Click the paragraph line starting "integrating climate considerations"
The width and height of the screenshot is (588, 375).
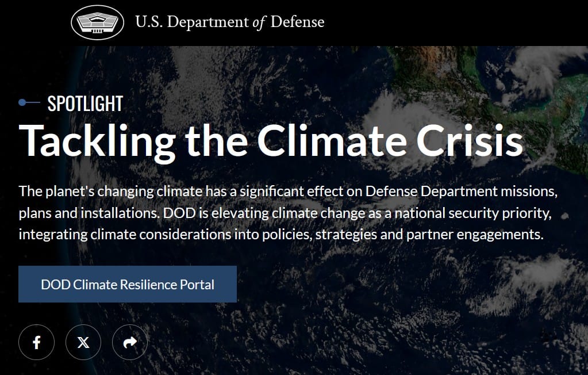pos(280,235)
